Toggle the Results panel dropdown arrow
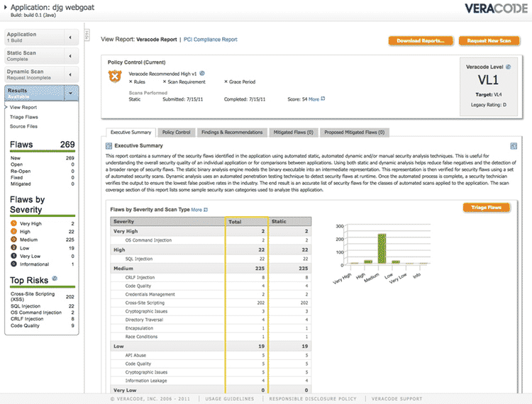Viewport: 532px width, 404px height. 70,94
